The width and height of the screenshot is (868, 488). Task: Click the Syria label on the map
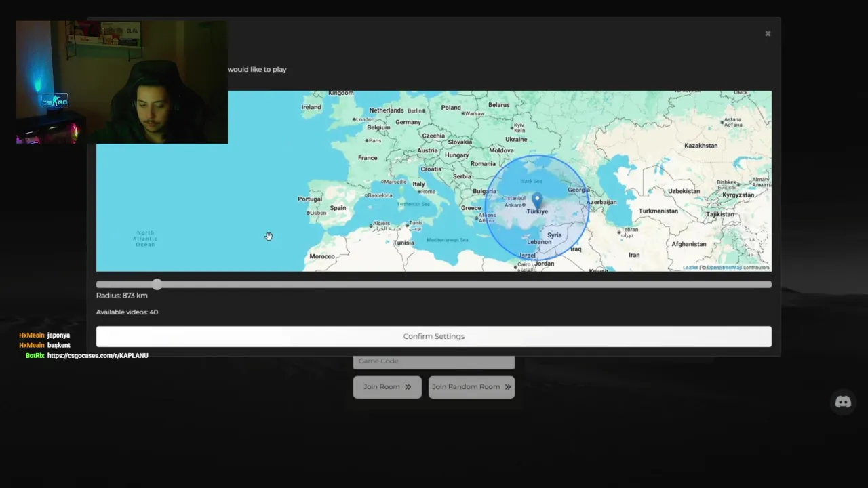(555, 235)
